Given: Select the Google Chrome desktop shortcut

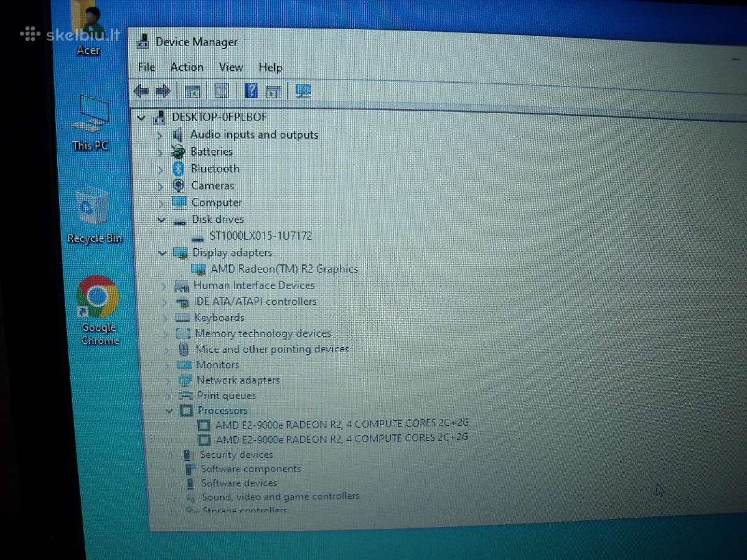Looking at the screenshot, I should point(98,310).
